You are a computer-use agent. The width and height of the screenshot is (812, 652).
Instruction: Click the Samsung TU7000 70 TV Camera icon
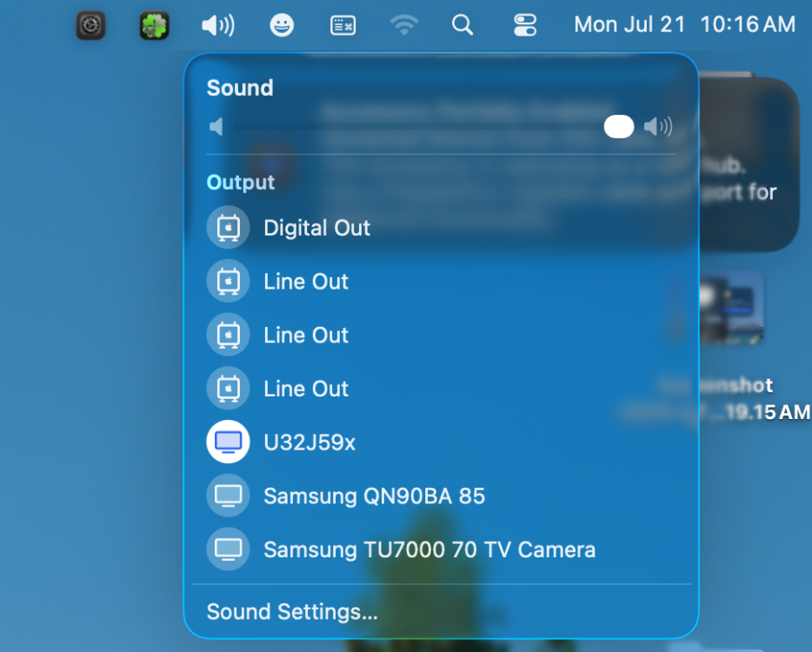[228, 549]
